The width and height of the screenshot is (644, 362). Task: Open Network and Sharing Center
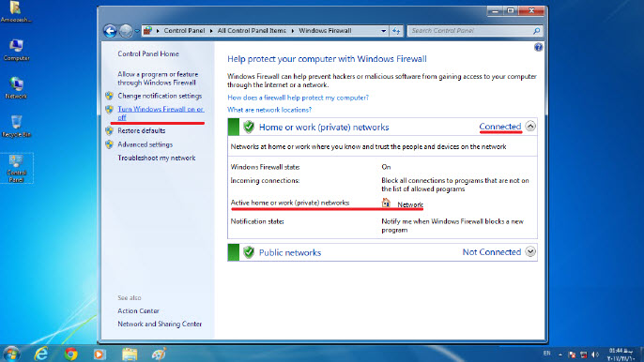pyautogui.click(x=160, y=324)
